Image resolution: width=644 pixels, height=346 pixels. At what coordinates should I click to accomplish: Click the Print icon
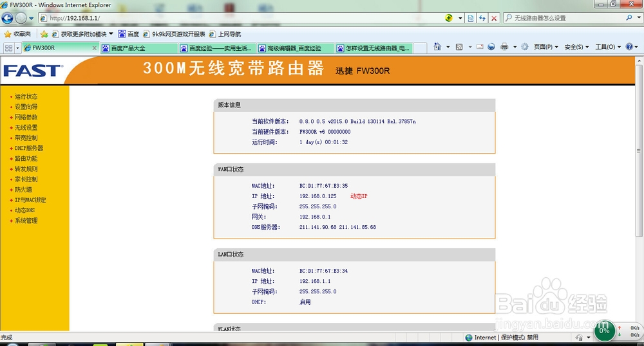[504, 47]
